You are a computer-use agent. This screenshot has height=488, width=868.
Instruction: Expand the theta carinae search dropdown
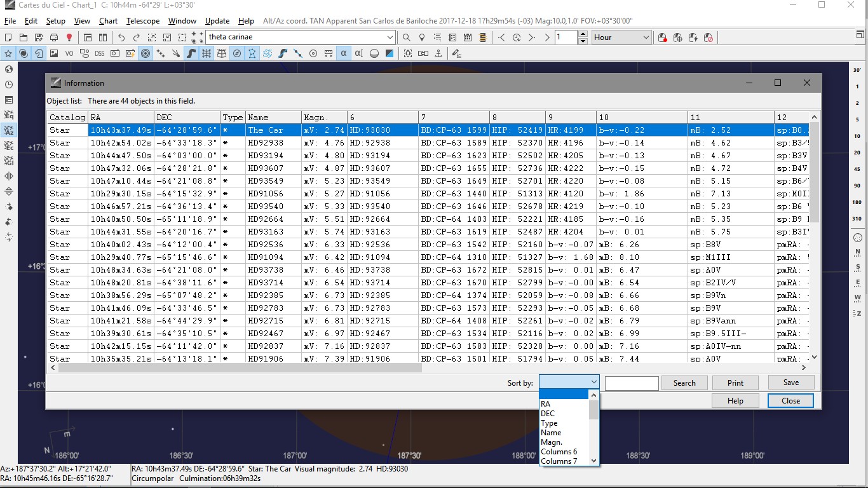[390, 37]
